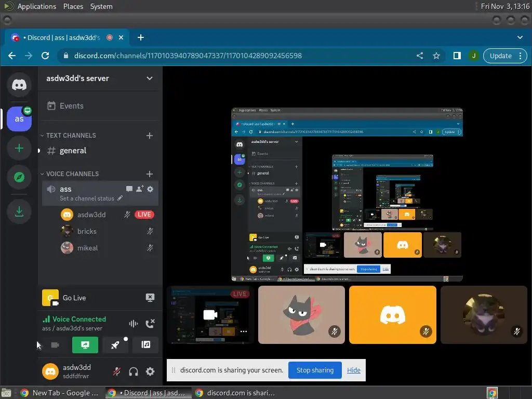This screenshot has height=399, width=532.
Task: Edit the channel status pencil icon
Action: tap(120, 198)
